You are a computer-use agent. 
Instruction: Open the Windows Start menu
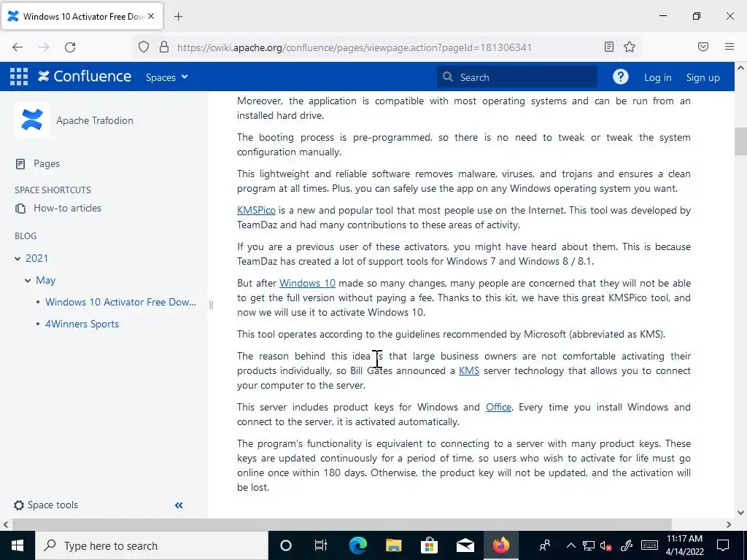pos(18,545)
